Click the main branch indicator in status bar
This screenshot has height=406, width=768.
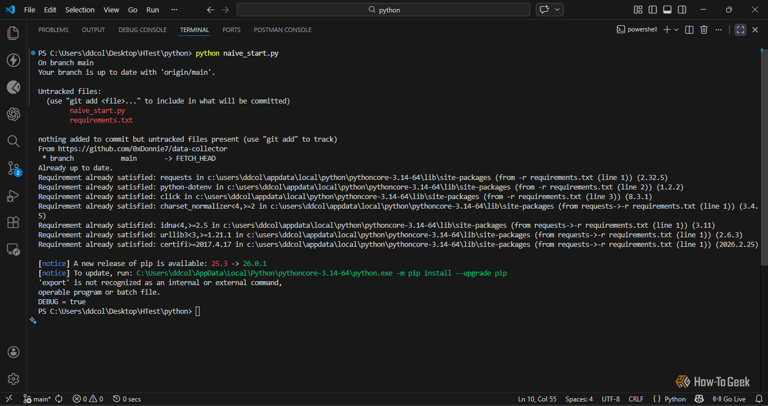(x=36, y=399)
